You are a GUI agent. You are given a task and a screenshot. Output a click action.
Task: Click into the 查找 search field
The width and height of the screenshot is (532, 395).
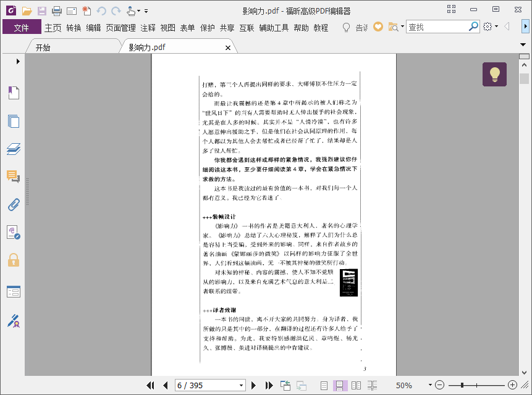tap(437, 27)
